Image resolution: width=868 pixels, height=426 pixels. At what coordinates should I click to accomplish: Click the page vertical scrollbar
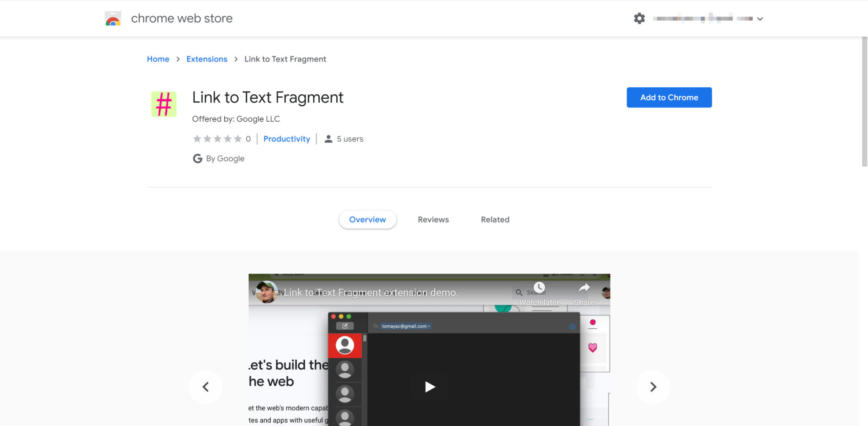(864, 102)
